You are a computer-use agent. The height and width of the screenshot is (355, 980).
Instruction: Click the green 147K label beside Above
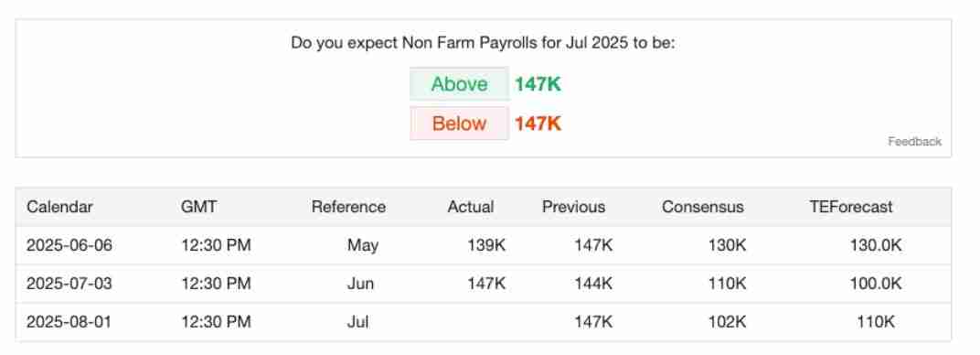[x=538, y=84]
